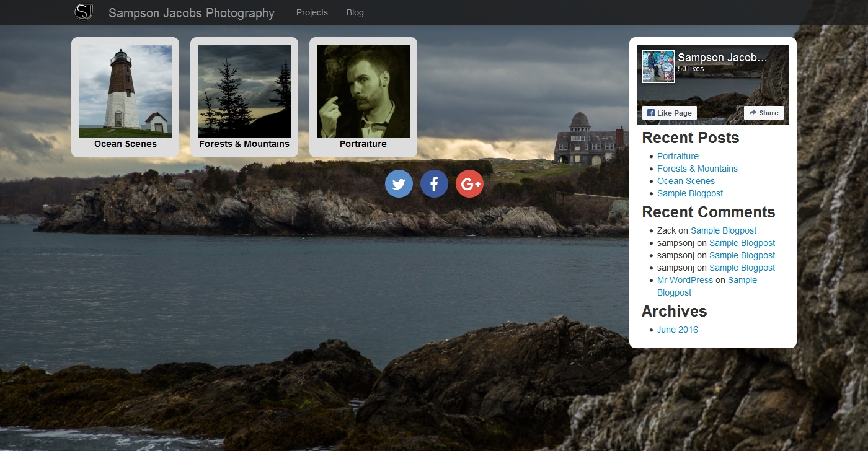Click the Facebook Share button
Viewport: 868px width, 451px height.
(764, 113)
